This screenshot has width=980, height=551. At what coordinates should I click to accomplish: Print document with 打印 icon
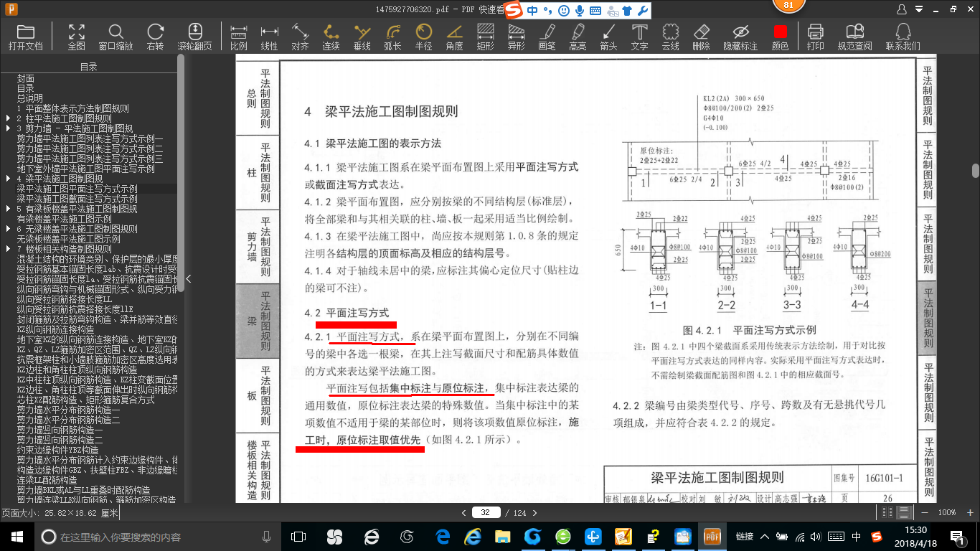(815, 37)
